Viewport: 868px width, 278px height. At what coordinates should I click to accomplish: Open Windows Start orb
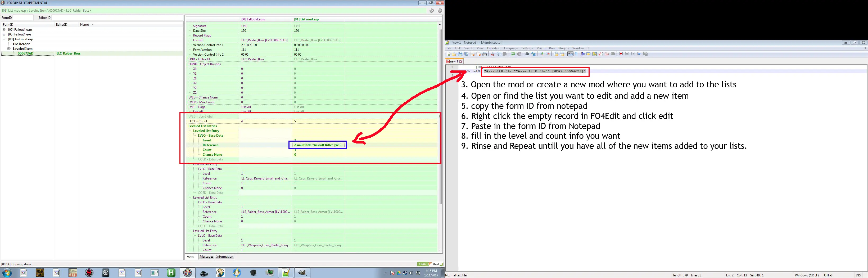(7, 273)
